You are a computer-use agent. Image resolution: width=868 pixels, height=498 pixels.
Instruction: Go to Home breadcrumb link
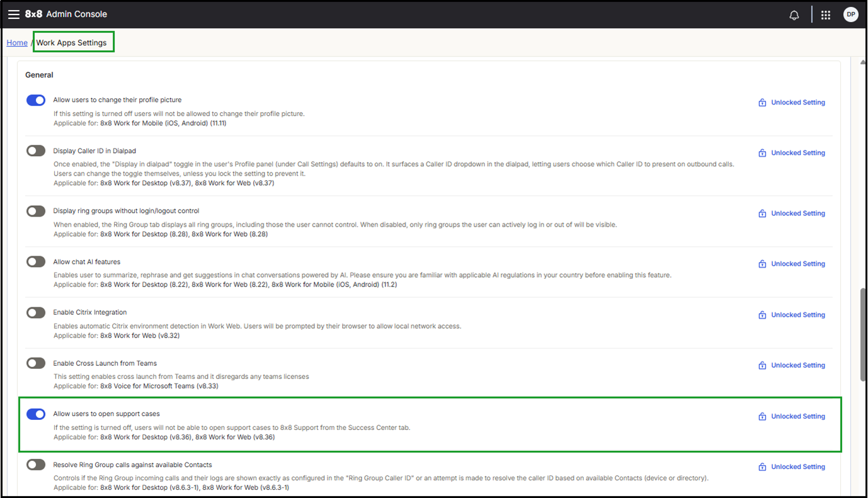[x=17, y=43]
